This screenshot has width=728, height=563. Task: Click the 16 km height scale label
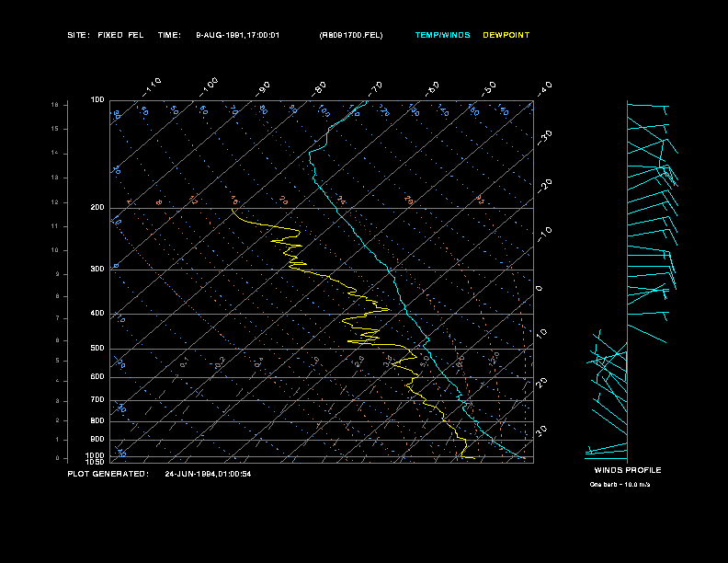pos(55,105)
